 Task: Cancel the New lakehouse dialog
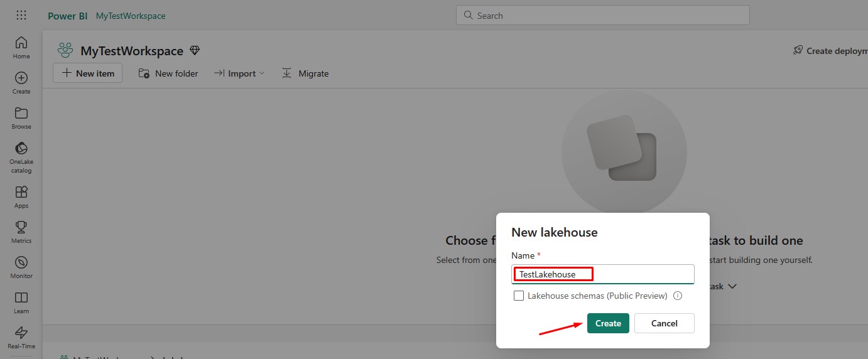point(665,323)
